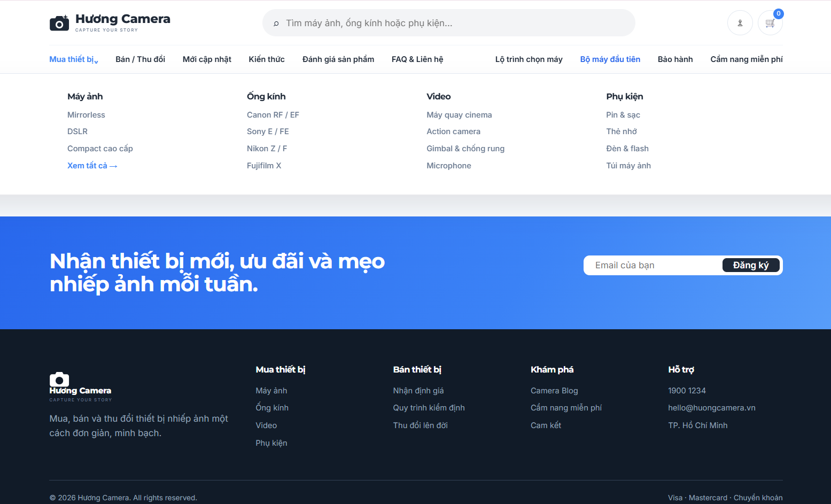
Task: Open Camera Blog footer link
Action: click(554, 391)
